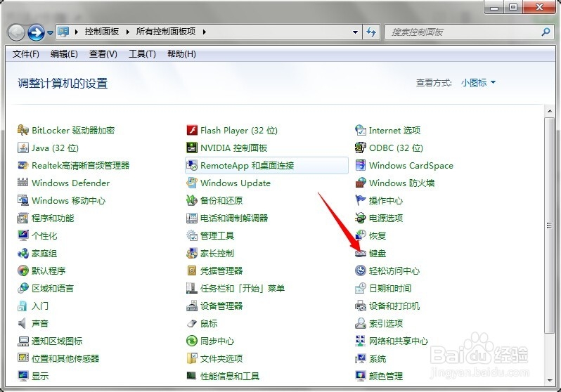Open the 文件夹选项 link

click(221, 358)
